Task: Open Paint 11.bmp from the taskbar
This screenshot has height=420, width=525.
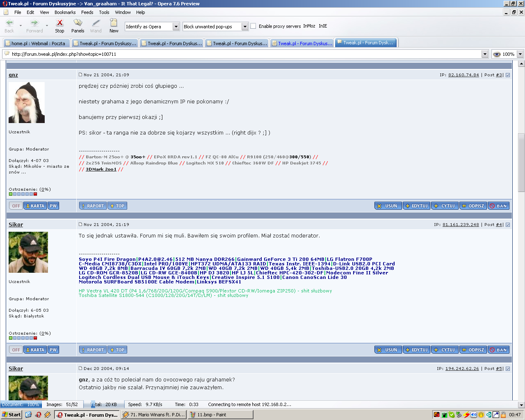Action: (x=220, y=415)
